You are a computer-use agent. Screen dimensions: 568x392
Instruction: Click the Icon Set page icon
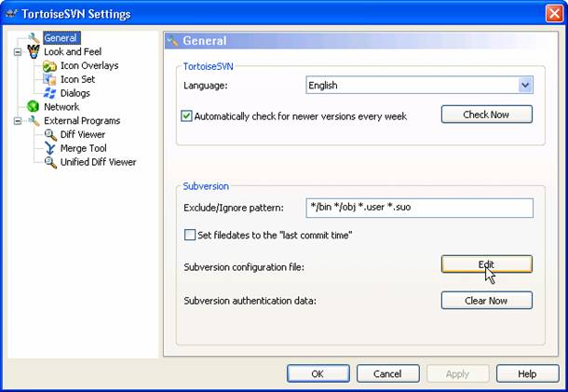point(49,79)
